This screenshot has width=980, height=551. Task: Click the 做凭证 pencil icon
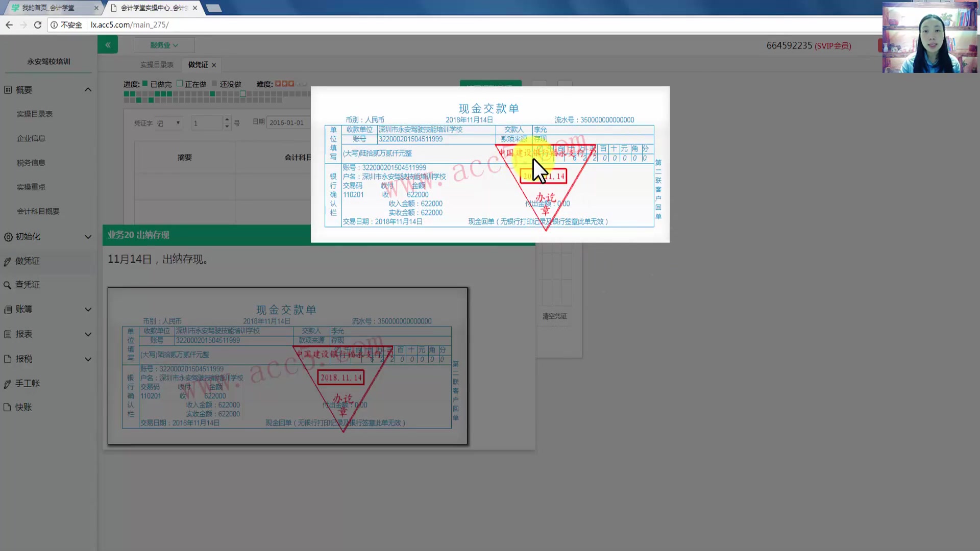coord(8,262)
